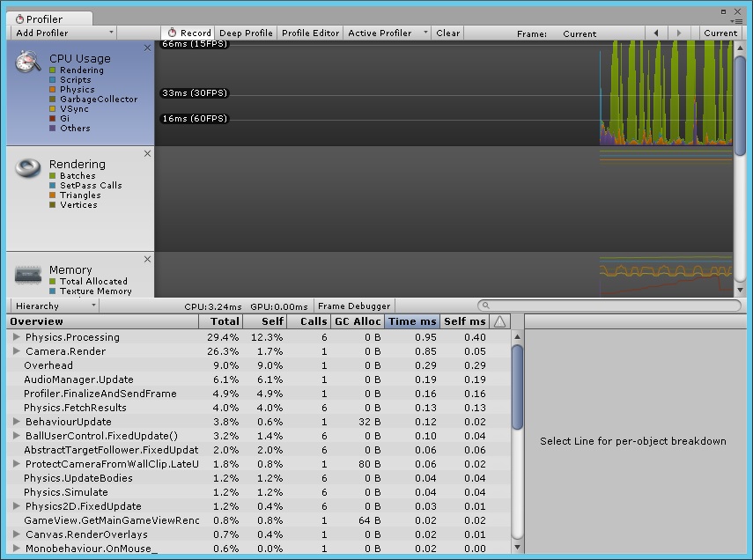
Task: Sort by the Calls column header
Action: coord(309,321)
